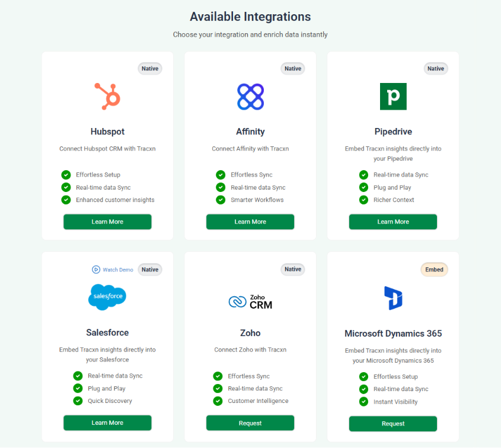Click check icon beside Zoho Effortless Sync
This screenshot has height=448, width=501.
point(218,376)
